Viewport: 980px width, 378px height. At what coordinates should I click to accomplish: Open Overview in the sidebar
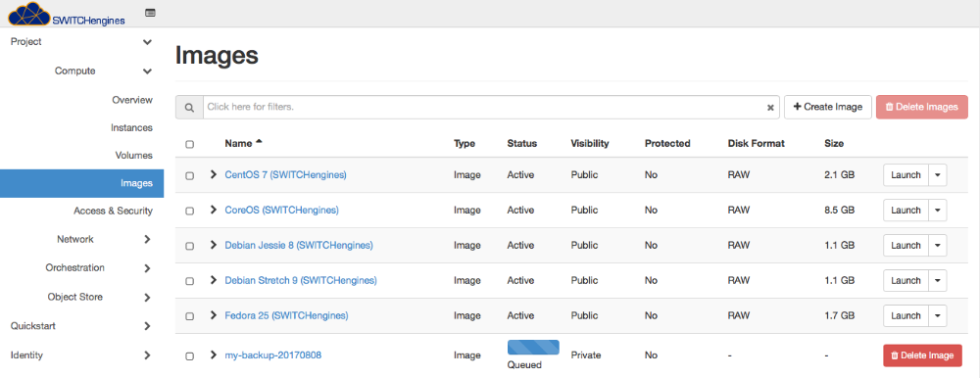tap(132, 99)
